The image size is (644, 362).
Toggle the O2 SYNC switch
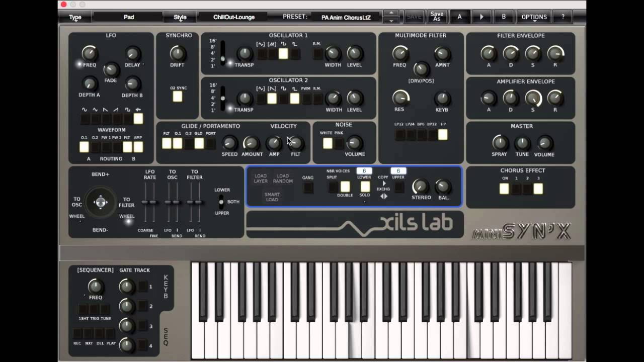tap(178, 97)
